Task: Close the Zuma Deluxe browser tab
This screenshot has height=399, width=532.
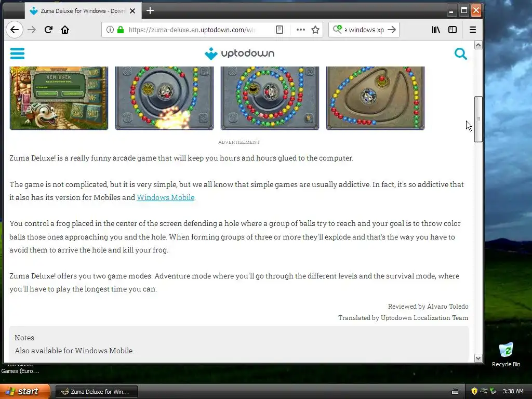Action: click(132, 11)
